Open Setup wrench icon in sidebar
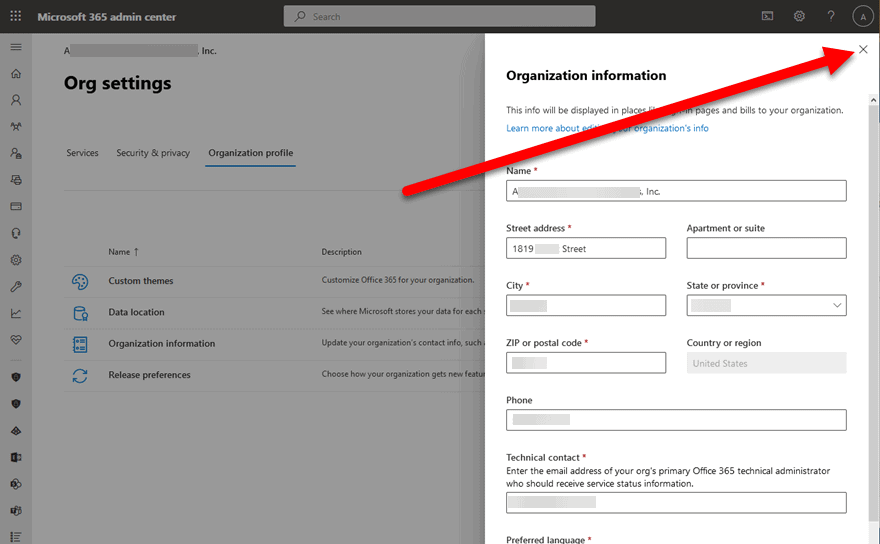 click(x=16, y=286)
